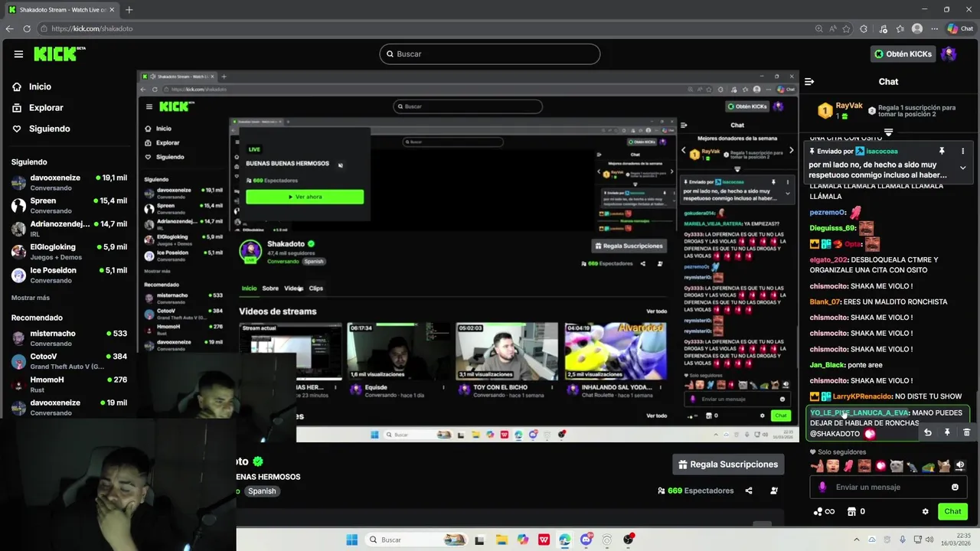Focus the Kick Buscar search bar
The width and height of the screenshot is (980, 551).
tap(490, 54)
